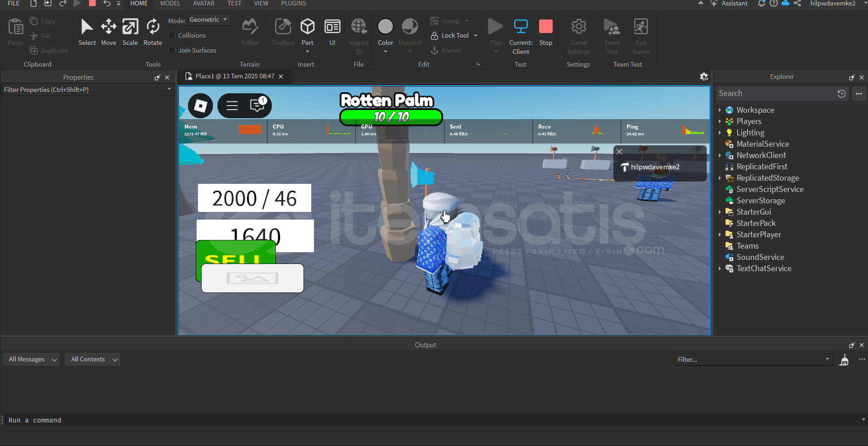Image resolution: width=868 pixels, height=446 pixels.
Task: Expand the ReplicatedStorage node
Action: coord(719,178)
